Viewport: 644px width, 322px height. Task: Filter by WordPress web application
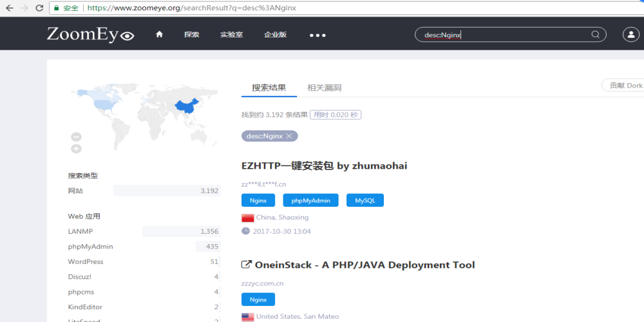tap(144, 261)
